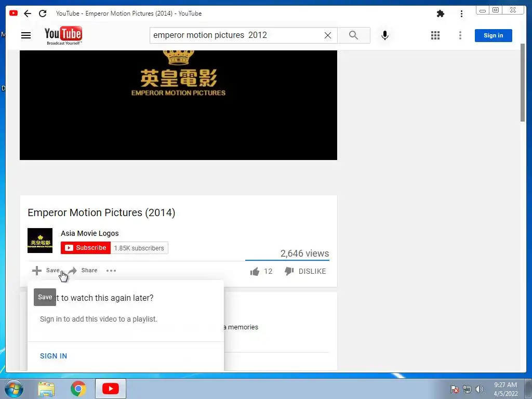Open the Asia Movie Logos channel name

click(x=89, y=233)
